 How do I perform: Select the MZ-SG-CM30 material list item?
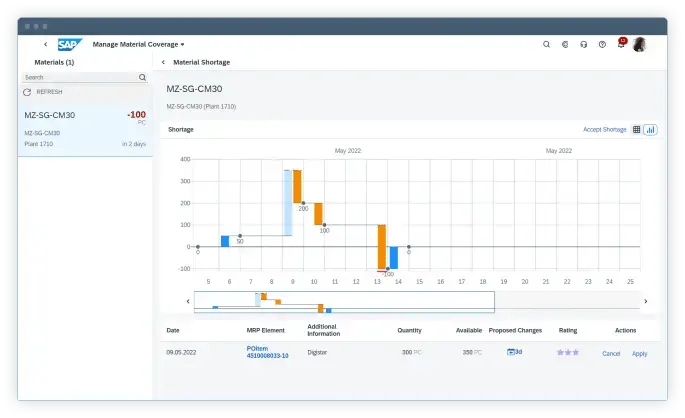85,130
